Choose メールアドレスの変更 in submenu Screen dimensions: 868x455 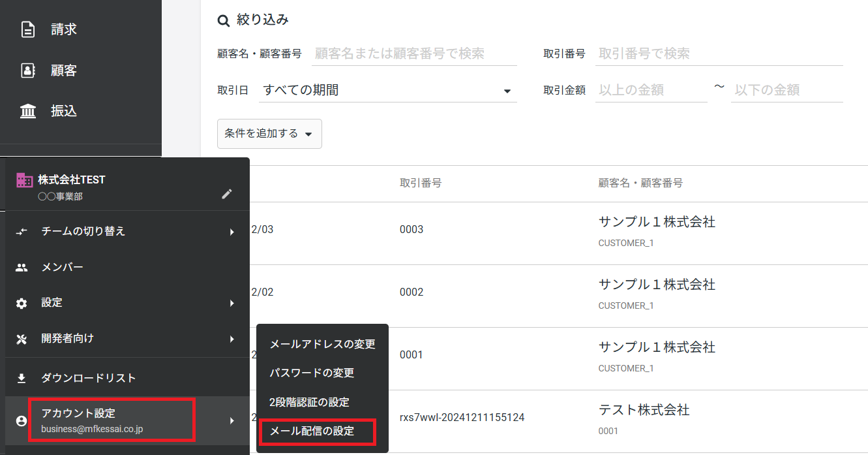coord(322,344)
